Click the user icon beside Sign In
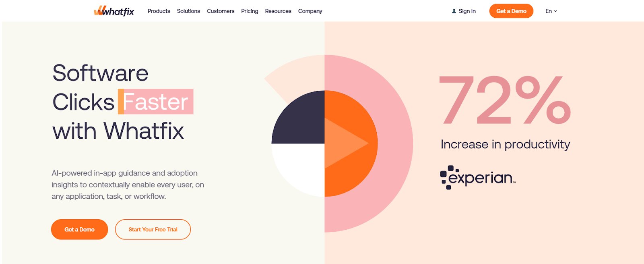644x264 pixels. point(454,11)
